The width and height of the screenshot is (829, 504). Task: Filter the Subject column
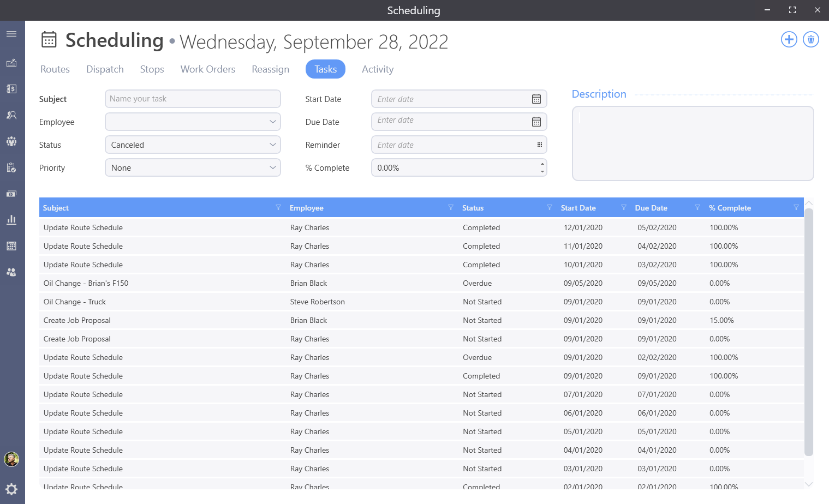278,207
